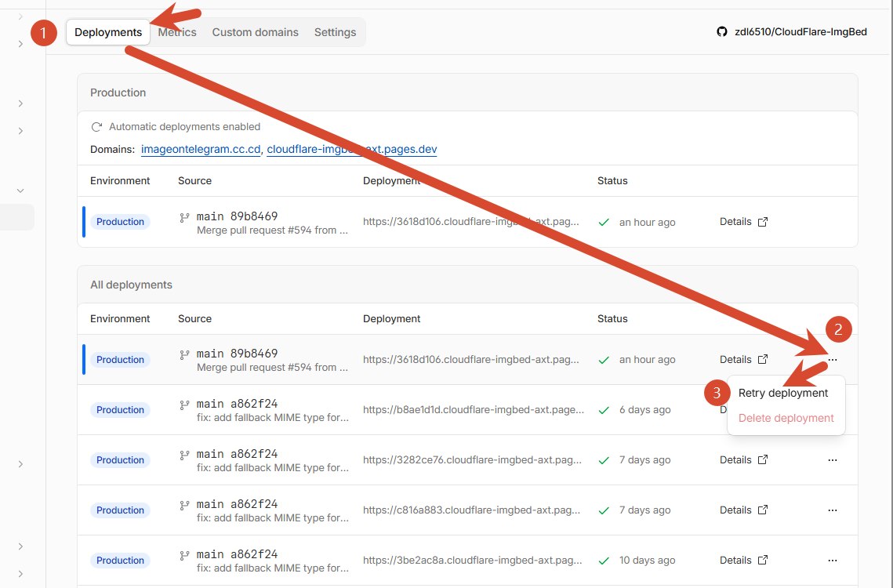Image resolution: width=893 pixels, height=588 pixels.
Task: Click the refresh icon beside Automatic deployments enabled
Action: [x=96, y=126]
